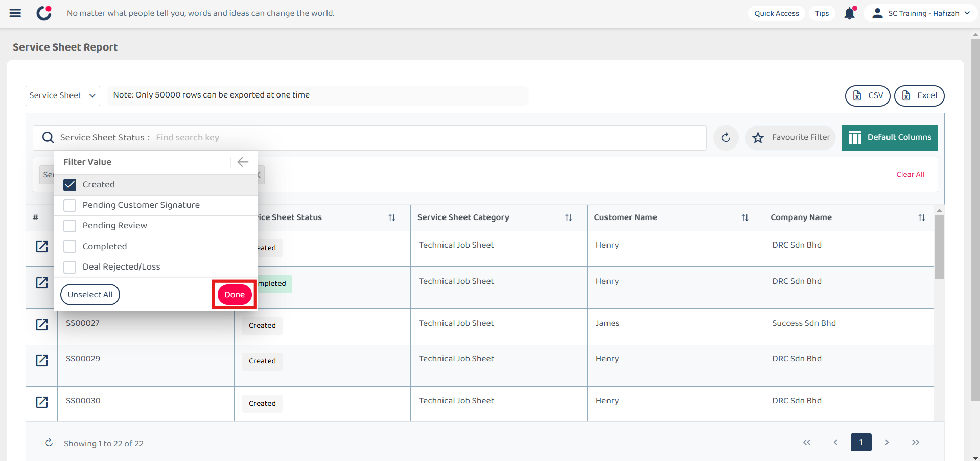This screenshot has width=980, height=461.
Task: Sort by Service Sheet Status column
Action: [392, 218]
